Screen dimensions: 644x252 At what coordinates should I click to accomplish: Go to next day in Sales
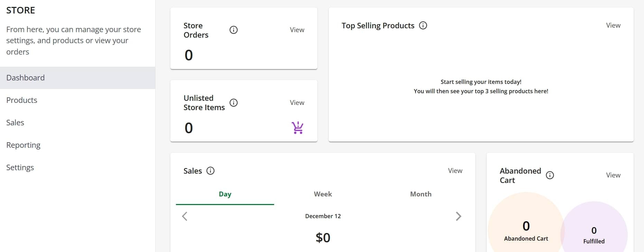tap(458, 216)
